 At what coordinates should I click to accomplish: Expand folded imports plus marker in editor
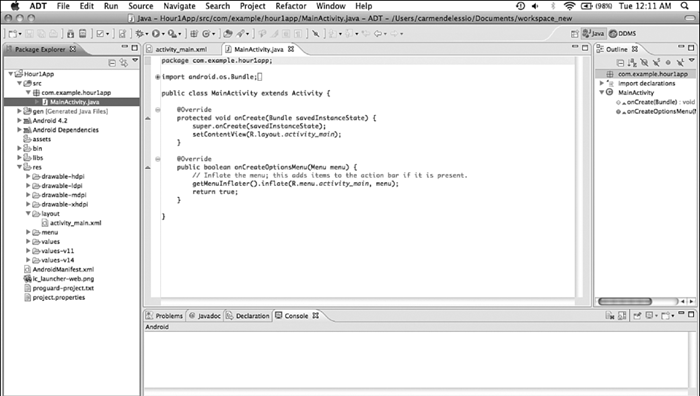157,77
